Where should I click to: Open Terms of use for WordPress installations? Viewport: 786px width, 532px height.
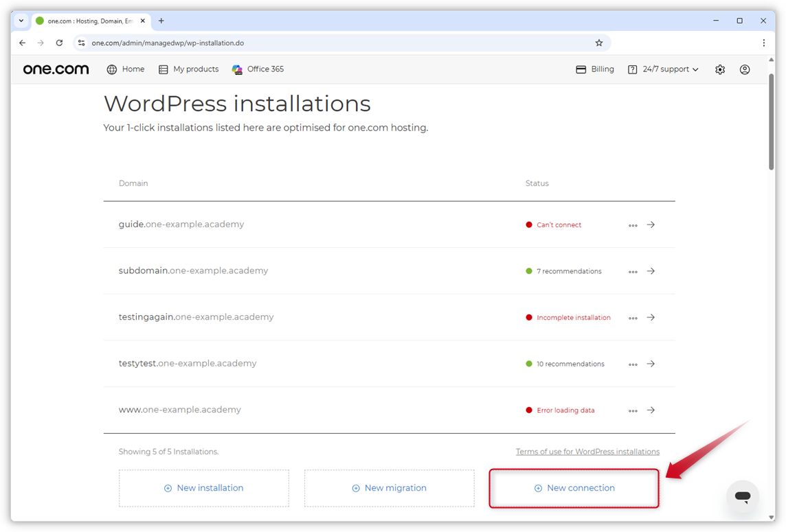(587, 452)
